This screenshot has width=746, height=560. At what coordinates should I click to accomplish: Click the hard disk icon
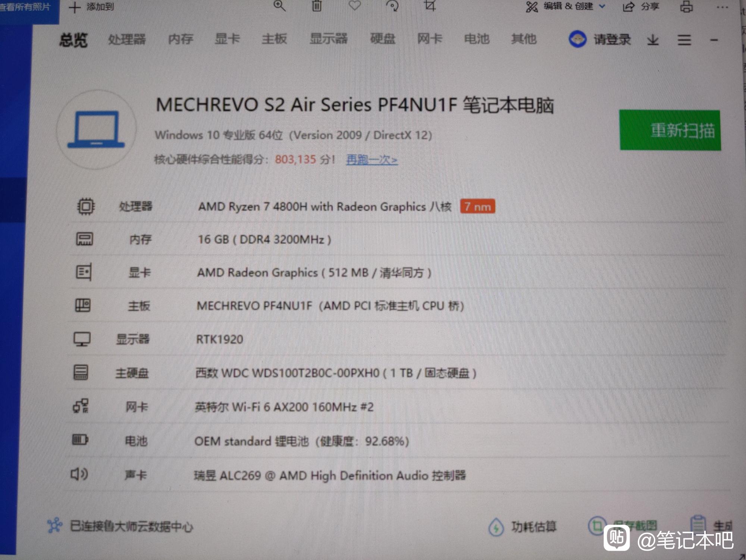[81, 372]
